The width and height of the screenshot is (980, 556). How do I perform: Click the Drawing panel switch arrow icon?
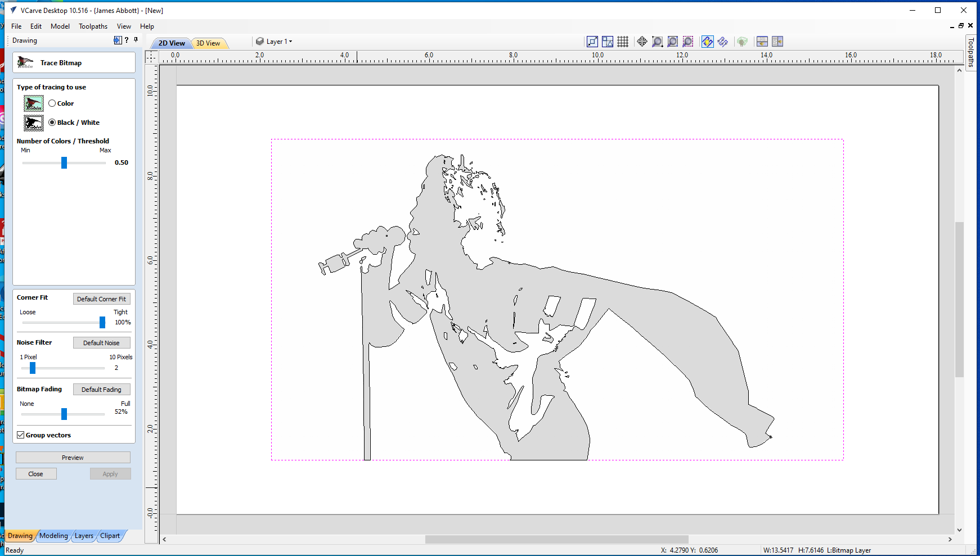click(x=117, y=40)
